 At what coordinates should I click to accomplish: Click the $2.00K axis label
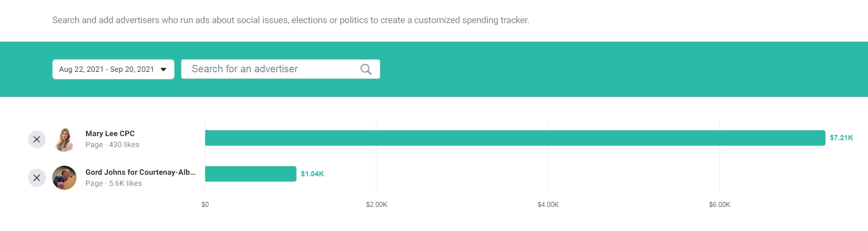(377, 204)
